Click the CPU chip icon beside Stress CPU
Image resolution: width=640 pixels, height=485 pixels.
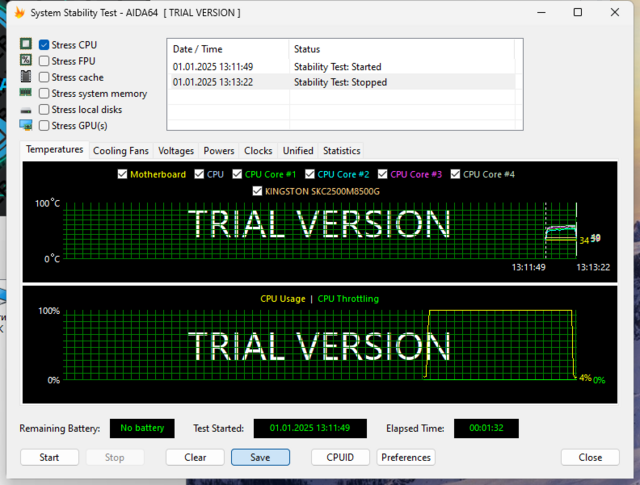[26, 45]
